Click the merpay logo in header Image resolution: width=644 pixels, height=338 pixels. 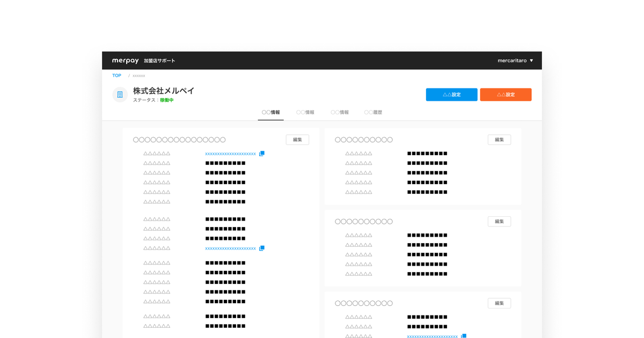[126, 61]
